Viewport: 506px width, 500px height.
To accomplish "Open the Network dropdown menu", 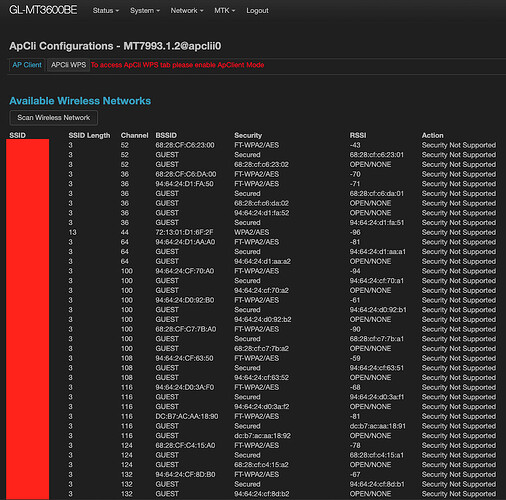I will (x=187, y=11).
